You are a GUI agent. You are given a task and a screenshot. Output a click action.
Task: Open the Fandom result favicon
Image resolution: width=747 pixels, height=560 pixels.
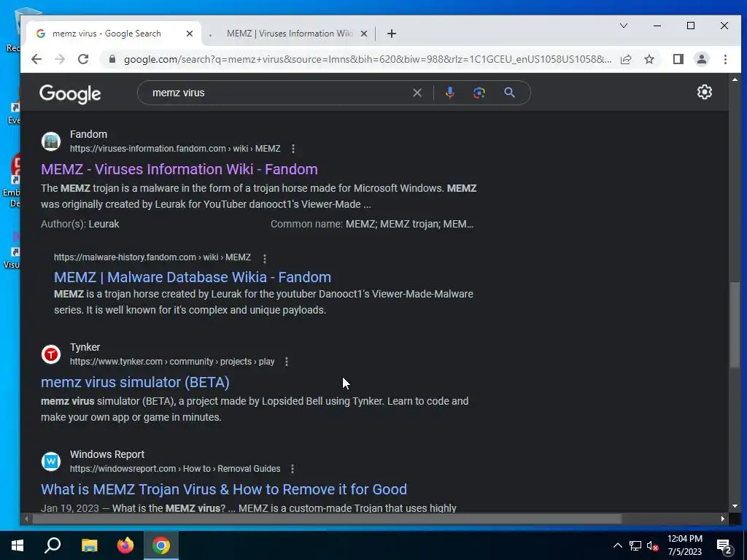[x=51, y=141]
